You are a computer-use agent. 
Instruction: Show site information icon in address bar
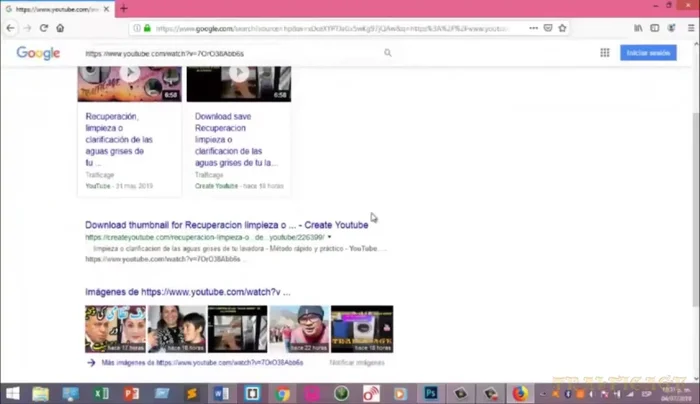pyautogui.click(x=137, y=28)
